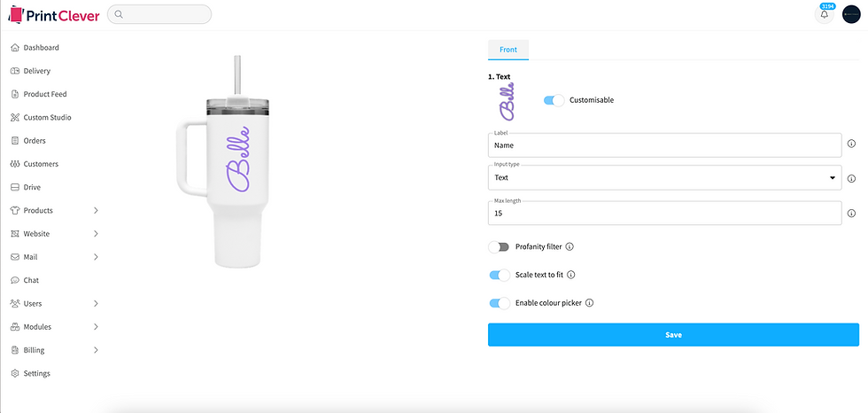Click the Delivery truck icon
Viewport: 868px width, 413px height.
pyautogui.click(x=15, y=71)
